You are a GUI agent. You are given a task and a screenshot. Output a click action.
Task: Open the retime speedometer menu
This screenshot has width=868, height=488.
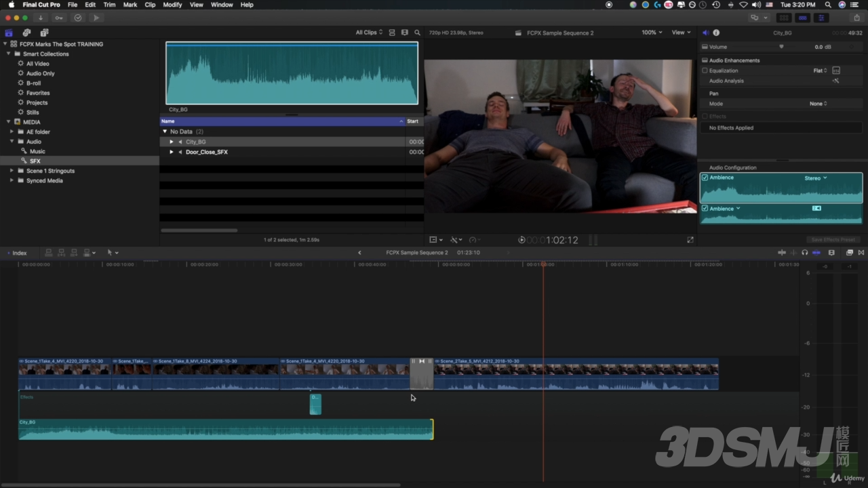coord(474,240)
